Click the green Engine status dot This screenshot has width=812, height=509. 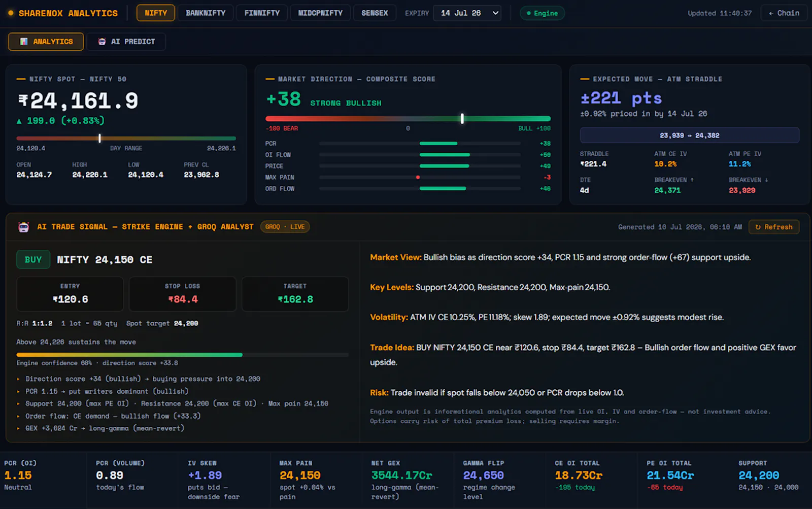click(x=529, y=13)
